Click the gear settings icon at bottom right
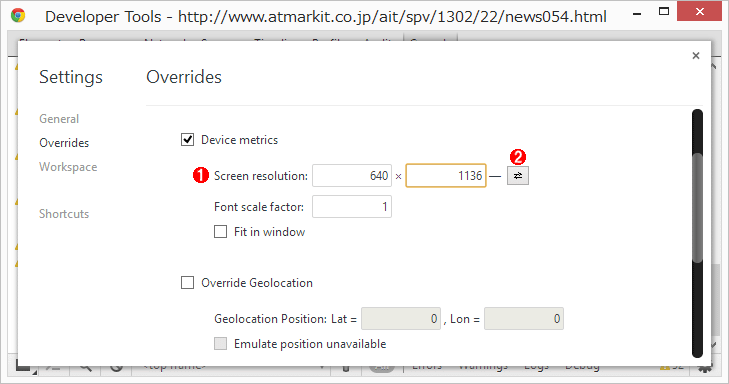The height and width of the screenshot is (384, 729). [x=705, y=367]
